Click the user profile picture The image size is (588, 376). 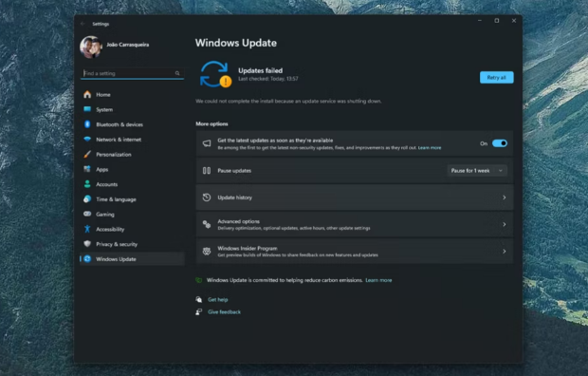tap(91, 47)
